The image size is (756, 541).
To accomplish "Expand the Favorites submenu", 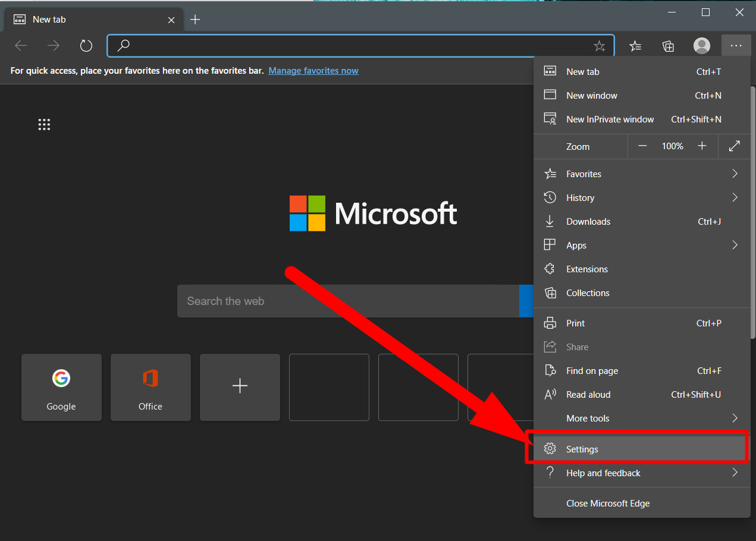I will click(641, 174).
